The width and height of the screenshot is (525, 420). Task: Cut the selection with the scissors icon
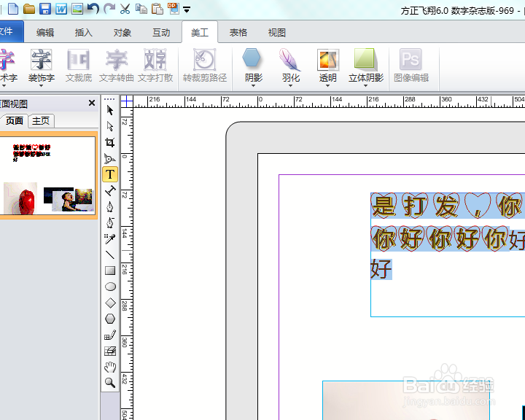[x=125, y=9]
